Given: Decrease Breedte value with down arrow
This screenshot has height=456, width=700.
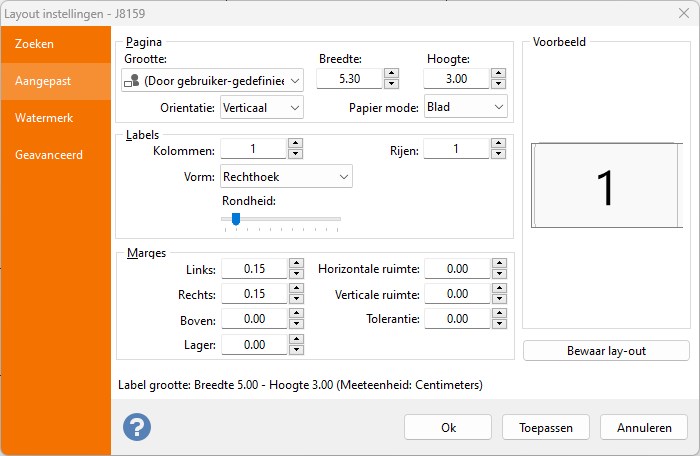Looking at the screenshot, I should click(391, 84).
